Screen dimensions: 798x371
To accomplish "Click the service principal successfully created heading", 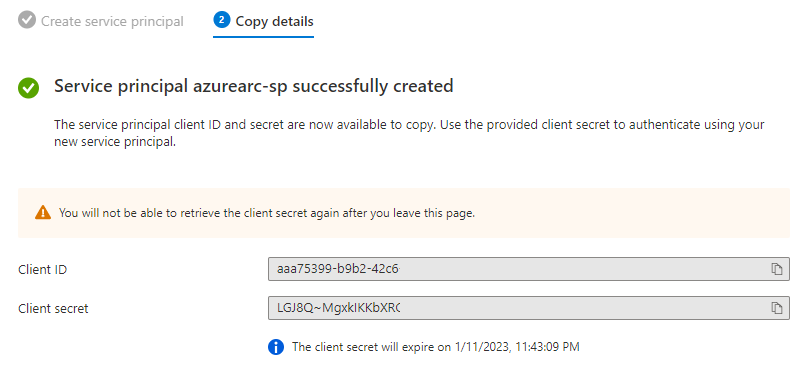I will [x=253, y=86].
